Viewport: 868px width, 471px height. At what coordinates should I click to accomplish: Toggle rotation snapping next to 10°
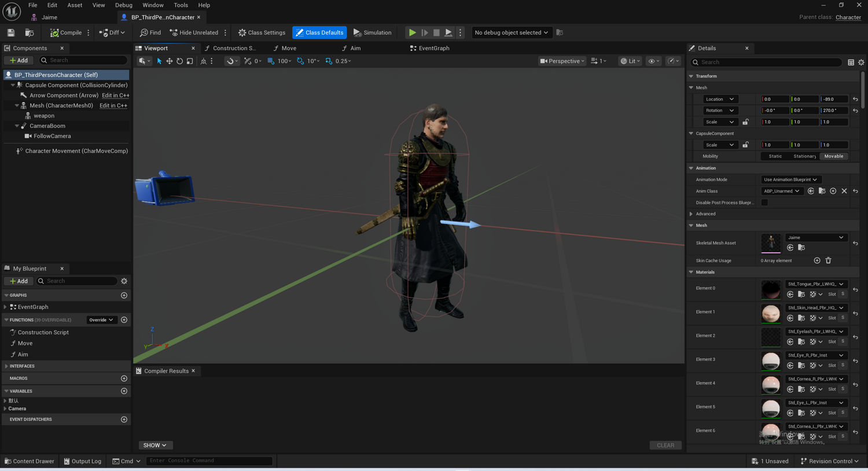[x=300, y=61]
